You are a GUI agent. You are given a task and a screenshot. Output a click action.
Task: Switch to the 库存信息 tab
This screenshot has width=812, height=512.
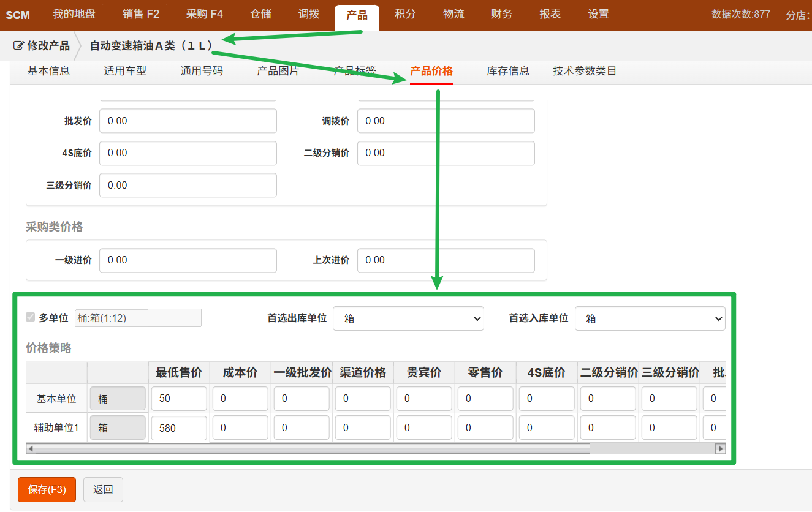pyautogui.click(x=507, y=71)
